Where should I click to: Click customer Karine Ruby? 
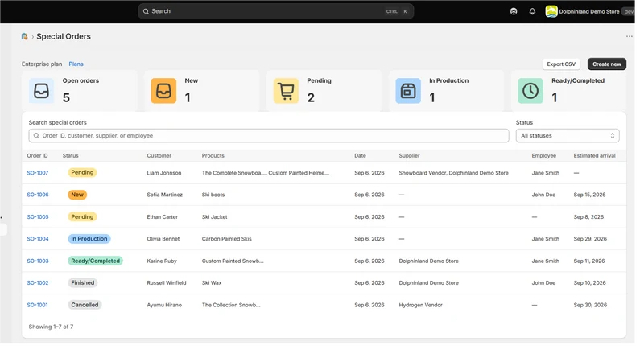point(162,261)
